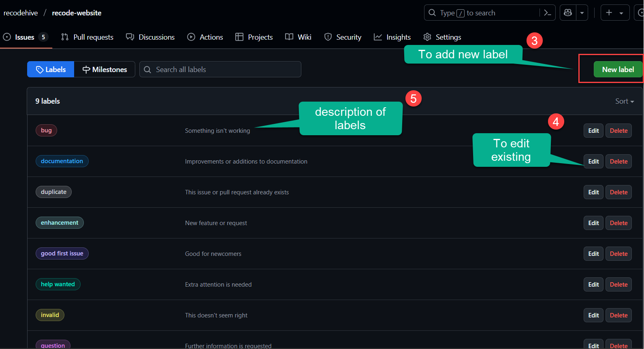Image resolution: width=644 pixels, height=349 pixels.
Task: Open the enhancement label
Action: coord(60,223)
